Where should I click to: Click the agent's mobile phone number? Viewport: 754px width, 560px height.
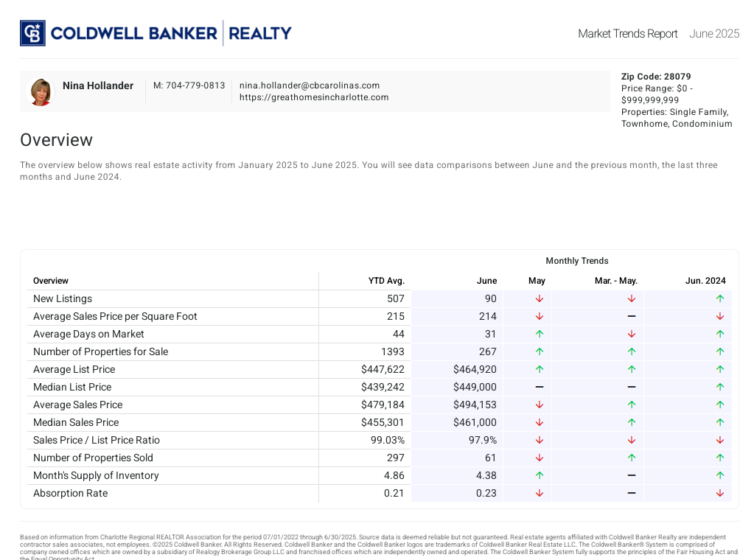[189, 85]
